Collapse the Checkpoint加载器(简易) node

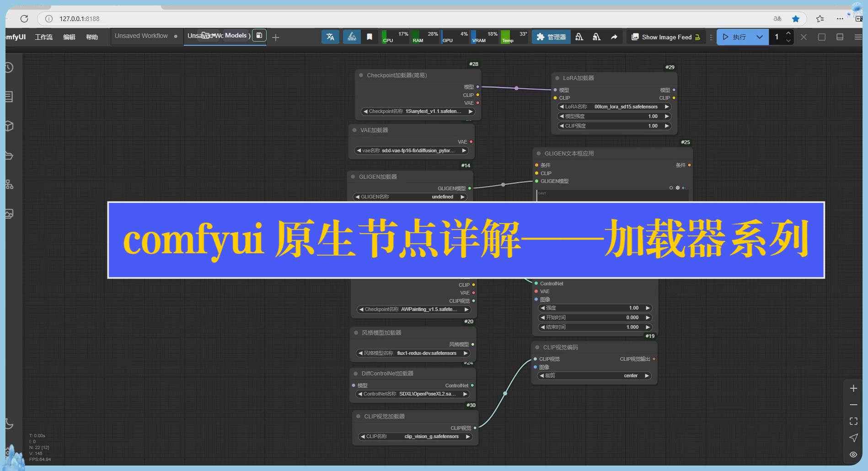tap(361, 75)
